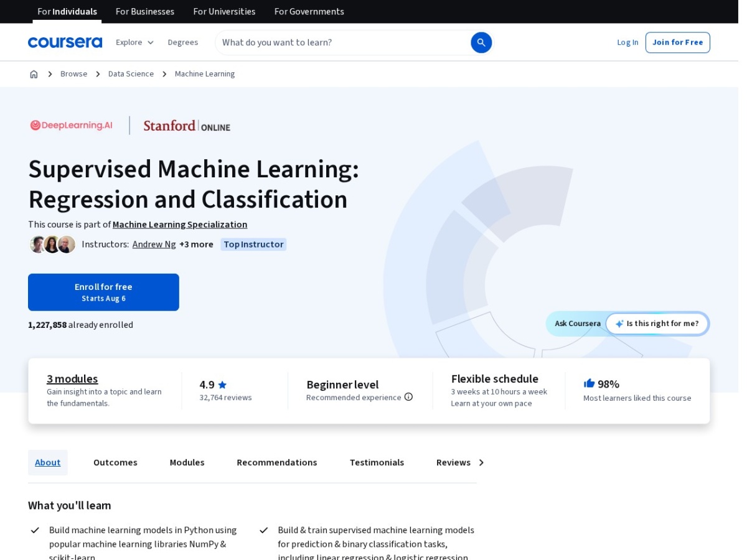
Task: Expand the Explore dropdown
Action: click(x=134, y=42)
